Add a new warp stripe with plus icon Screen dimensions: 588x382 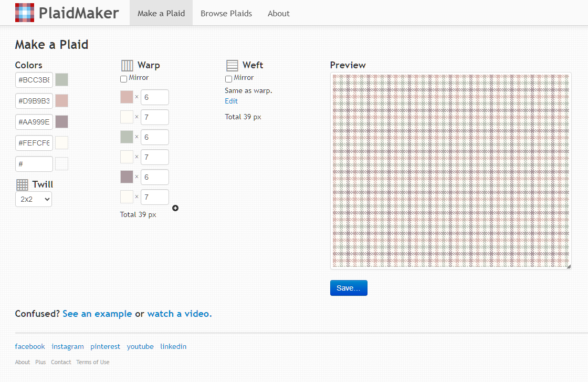point(175,208)
